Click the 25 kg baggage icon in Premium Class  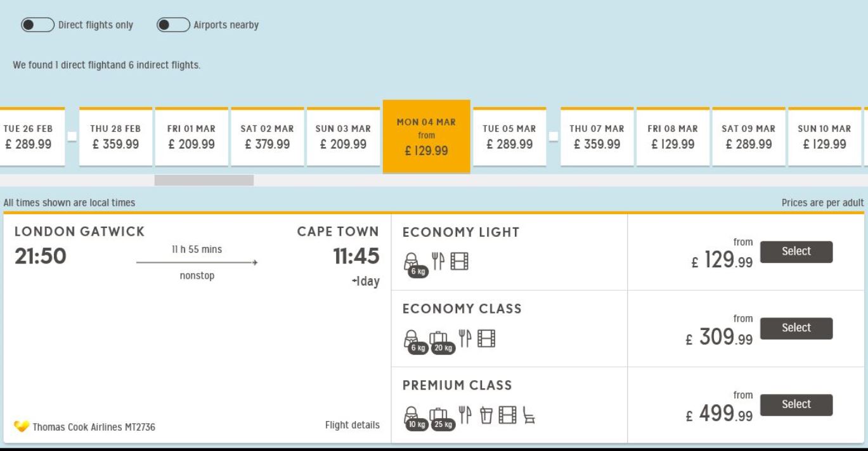pos(443,418)
